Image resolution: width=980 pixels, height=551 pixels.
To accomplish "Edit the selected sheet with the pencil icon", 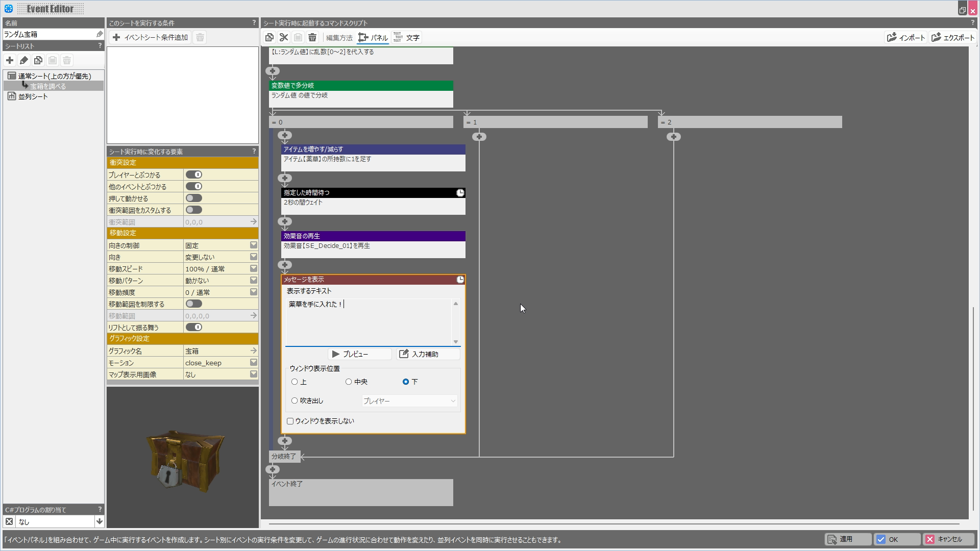I will [x=24, y=60].
